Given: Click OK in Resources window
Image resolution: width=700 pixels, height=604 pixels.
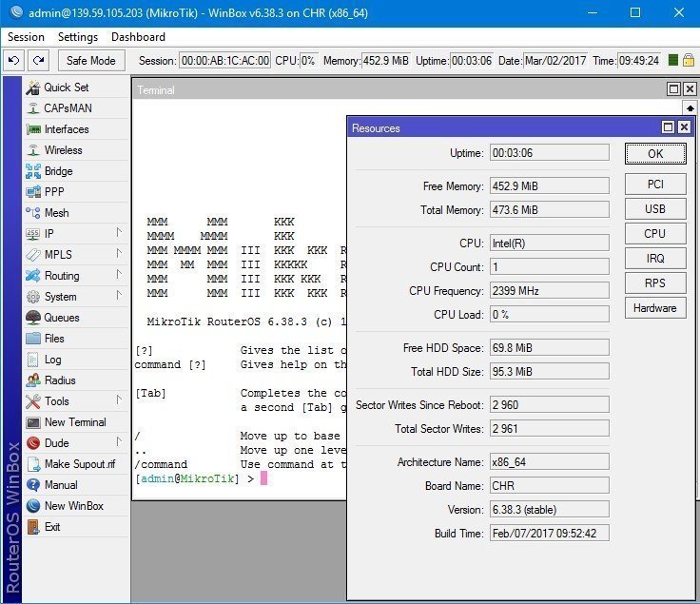Looking at the screenshot, I should pyautogui.click(x=655, y=154).
